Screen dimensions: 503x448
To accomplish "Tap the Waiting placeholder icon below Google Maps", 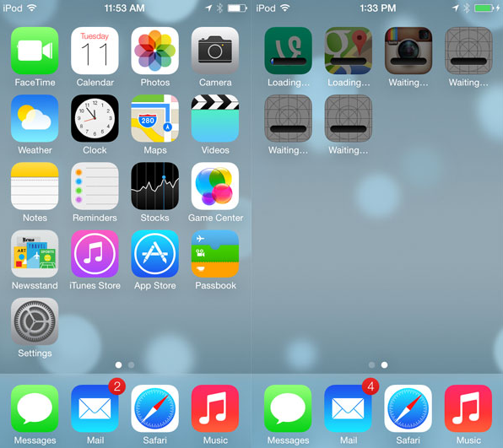I will coord(349,118).
